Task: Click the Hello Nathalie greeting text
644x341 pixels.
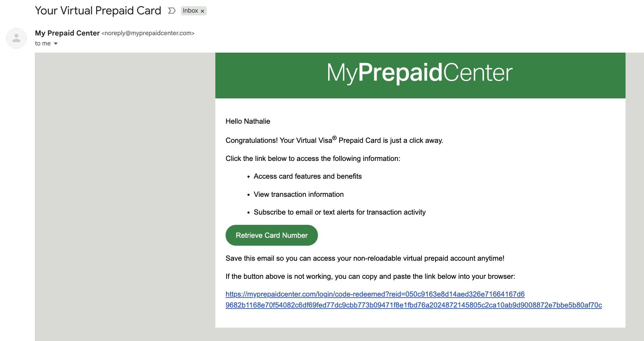Action: click(248, 121)
